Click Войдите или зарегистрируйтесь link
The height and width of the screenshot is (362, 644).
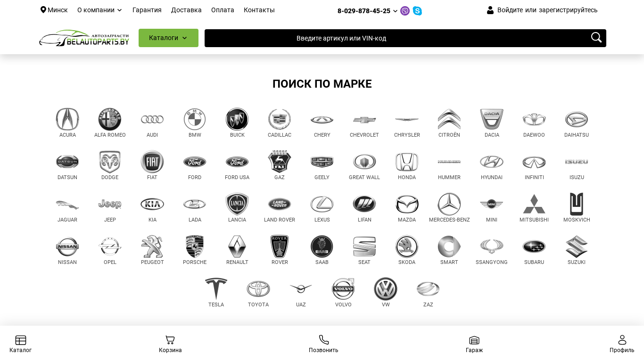547,10
